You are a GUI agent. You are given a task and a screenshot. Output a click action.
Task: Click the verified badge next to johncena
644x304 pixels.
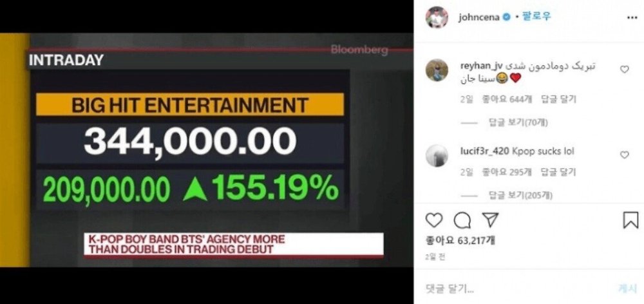click(x=507, y=17)
